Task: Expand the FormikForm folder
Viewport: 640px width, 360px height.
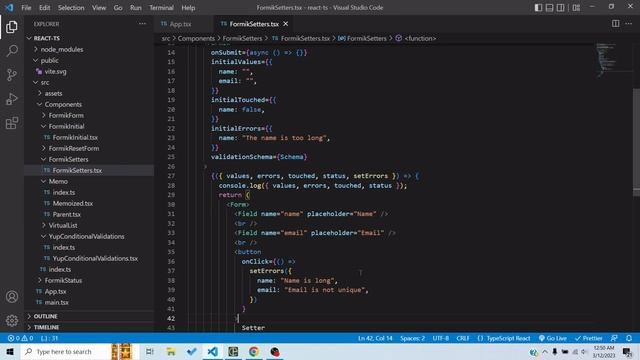Action: 89,116
